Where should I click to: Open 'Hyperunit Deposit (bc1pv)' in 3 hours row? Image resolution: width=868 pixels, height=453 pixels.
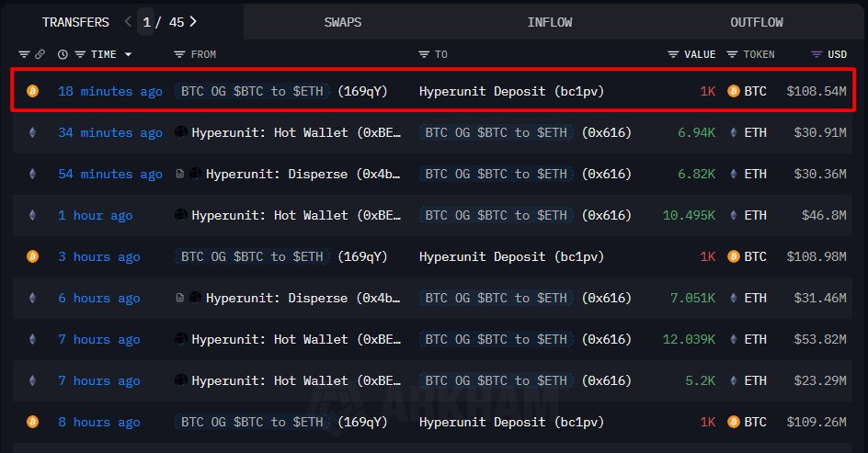(x=511, y=256)
